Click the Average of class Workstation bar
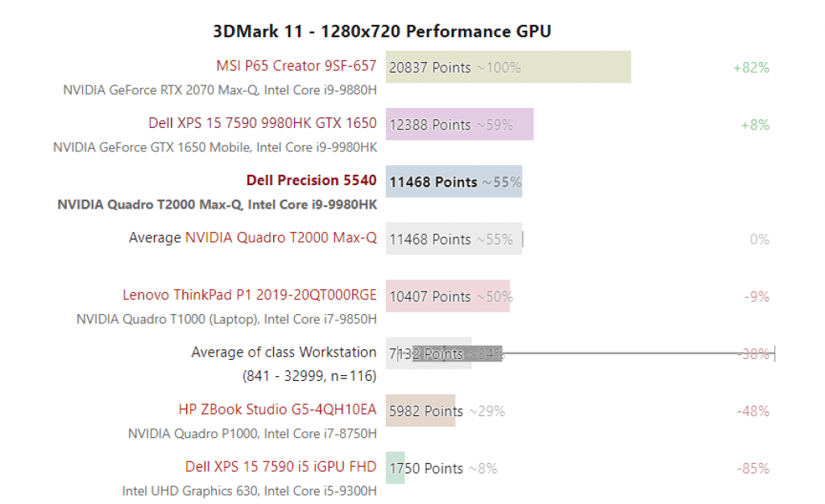Screen dimensions: 825x504 click(429, 353)
